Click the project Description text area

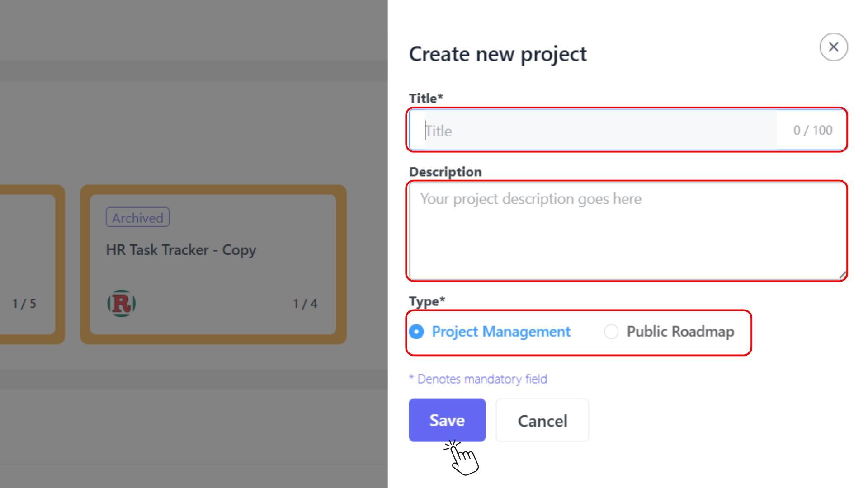[x=626, y=230]
